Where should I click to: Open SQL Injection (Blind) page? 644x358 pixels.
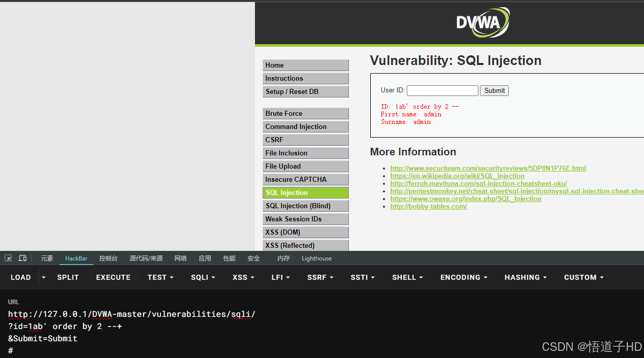click(x=306, y=206)
